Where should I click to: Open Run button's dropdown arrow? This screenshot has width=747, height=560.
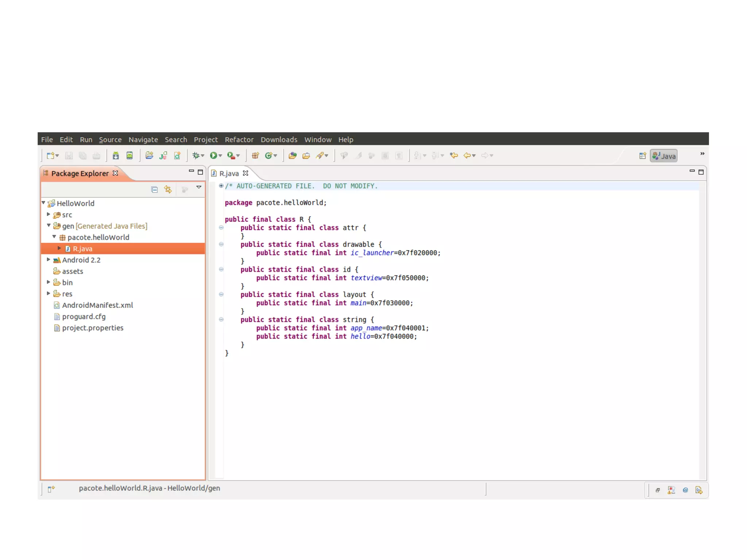220,156
